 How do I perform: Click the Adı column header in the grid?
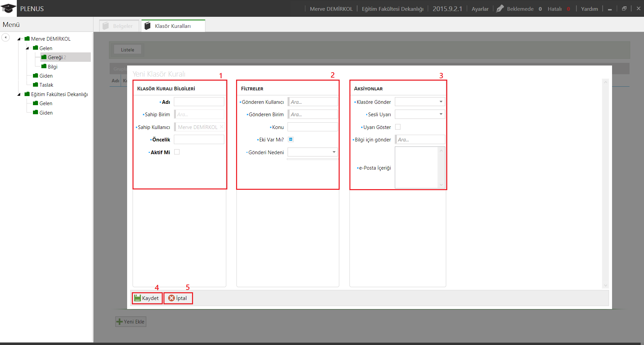(x=115, y=81)
